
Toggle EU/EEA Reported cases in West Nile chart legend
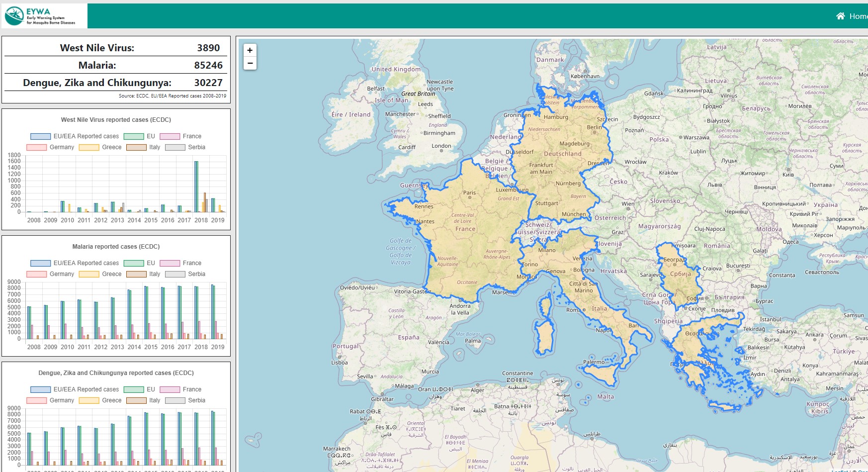(x=75, y=136)
